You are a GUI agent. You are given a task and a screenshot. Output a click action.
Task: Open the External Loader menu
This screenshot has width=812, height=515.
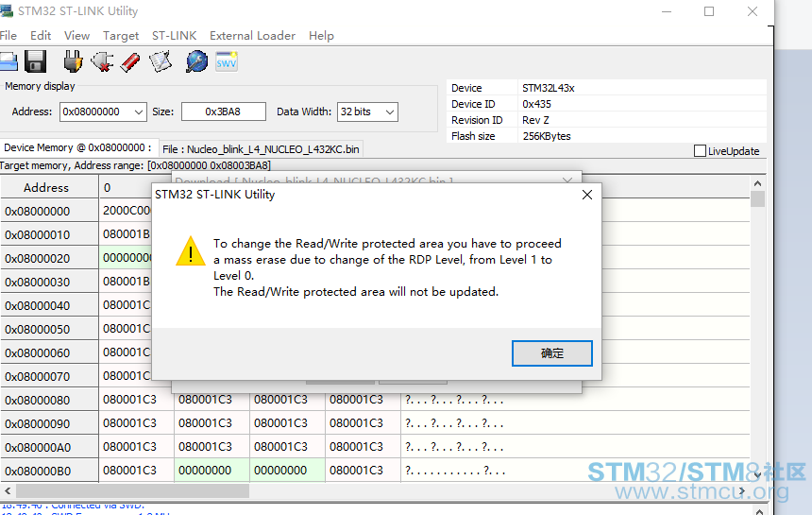(252, 36)
